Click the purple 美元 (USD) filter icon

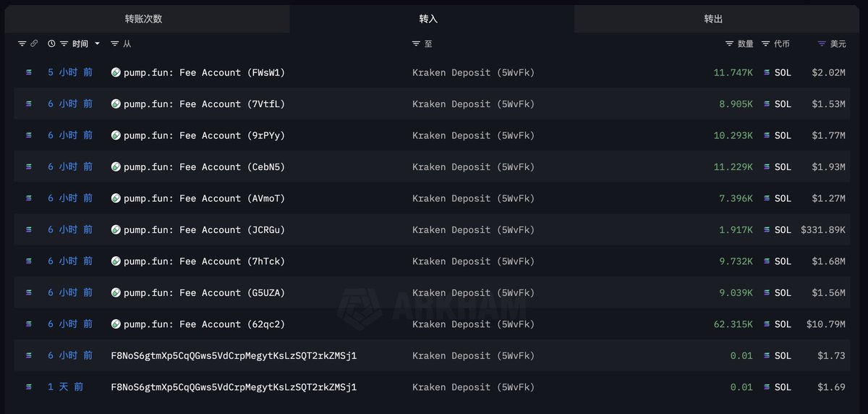pyautogui.click(x=822, y=44)
